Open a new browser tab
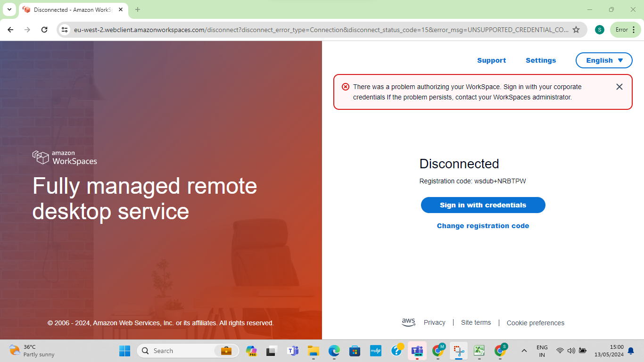Viewport: 644px width, 362px height. click(138, 9)
